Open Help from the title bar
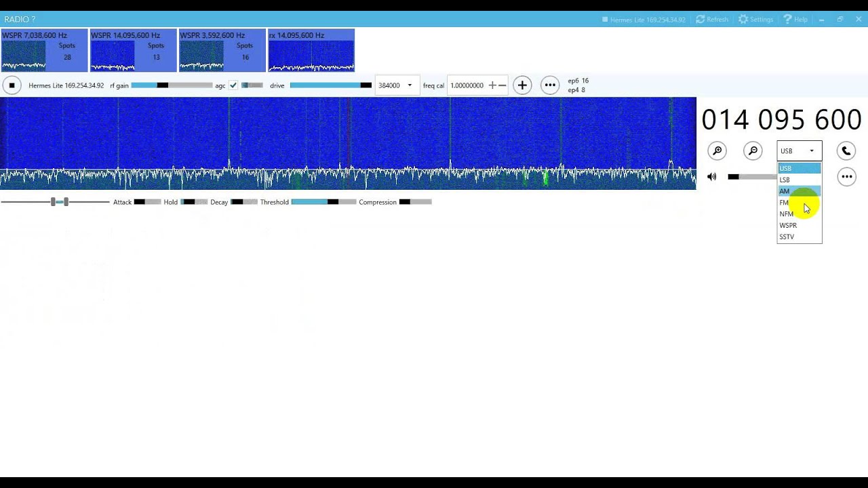This screenshot has width=868, height=488. tap(795, 20)
